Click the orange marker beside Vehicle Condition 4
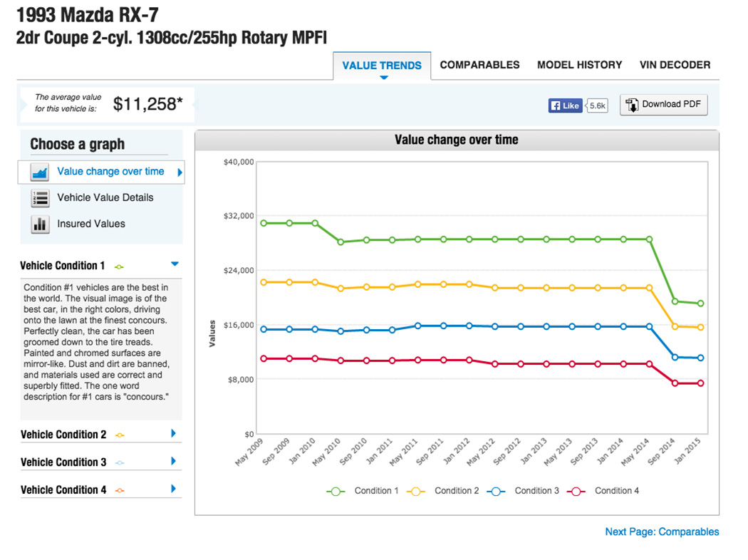This screenshot has height=560, width=748. click(x=120, y=490)
